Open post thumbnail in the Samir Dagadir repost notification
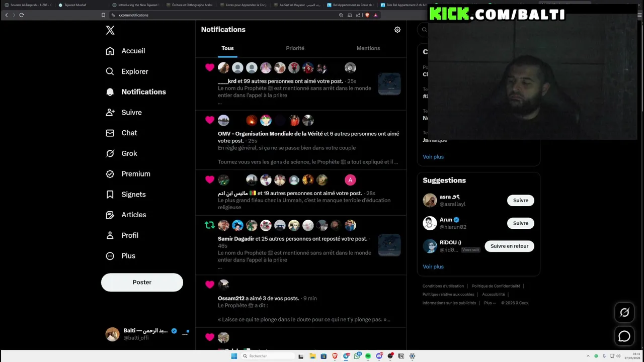The height and width of the screenshot is (362, 644). coord(389,245)
